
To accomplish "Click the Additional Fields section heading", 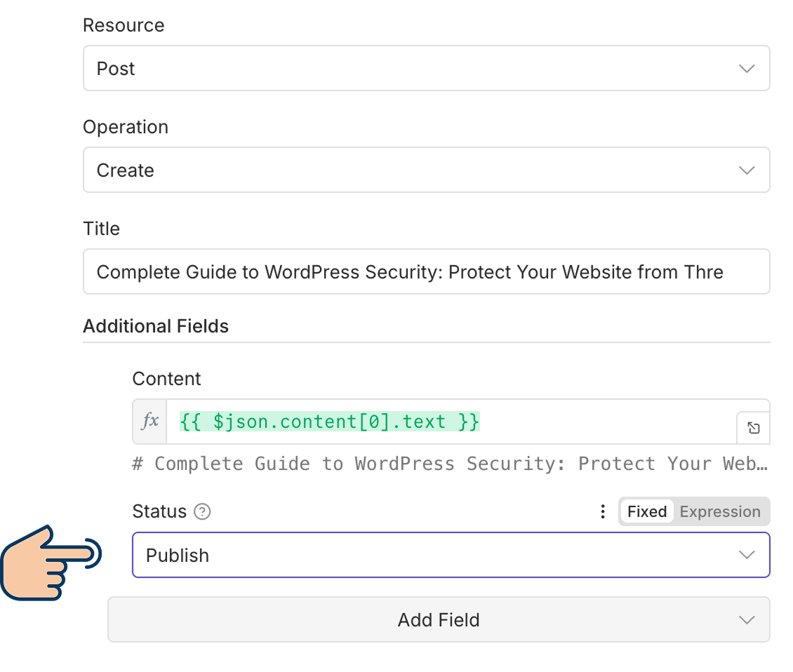I will 156,326.
